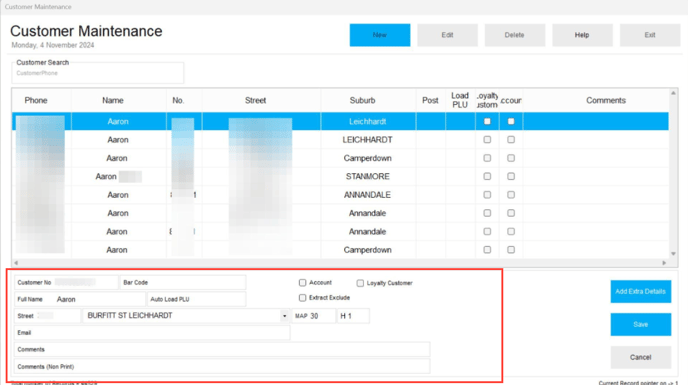Image resolution: width=688 pixels, height=385 pixels.
Task: Toggle account checkbox in highlighted Leichhardt row
Action: coord(511,121)
